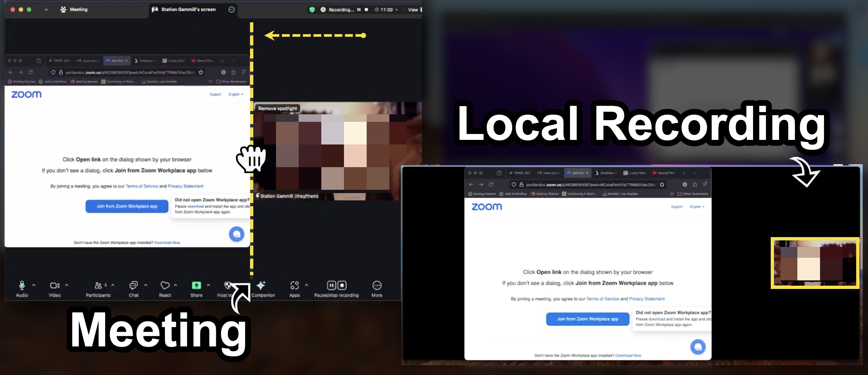Viewport: 868px width, 375px height.
Task: Expand the Video options chevron
Action: [67, 285]
